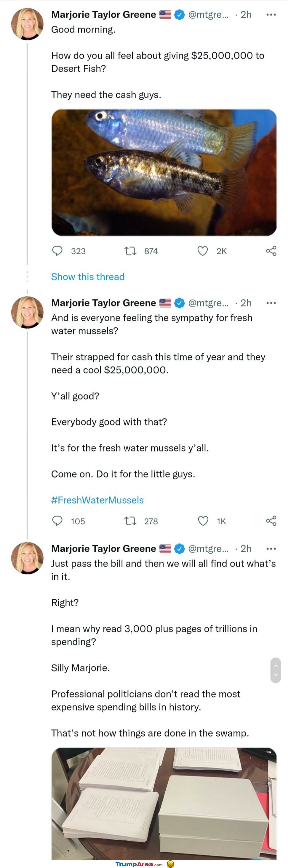
Task: Share the Desert Fish tweet
Action: [271, 251]
